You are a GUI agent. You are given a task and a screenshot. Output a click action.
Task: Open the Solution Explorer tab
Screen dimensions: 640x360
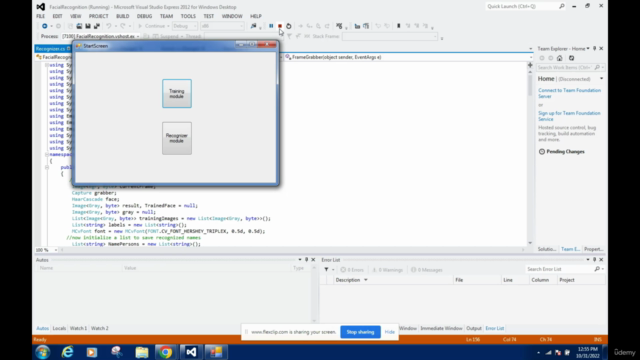coord(547,249)
